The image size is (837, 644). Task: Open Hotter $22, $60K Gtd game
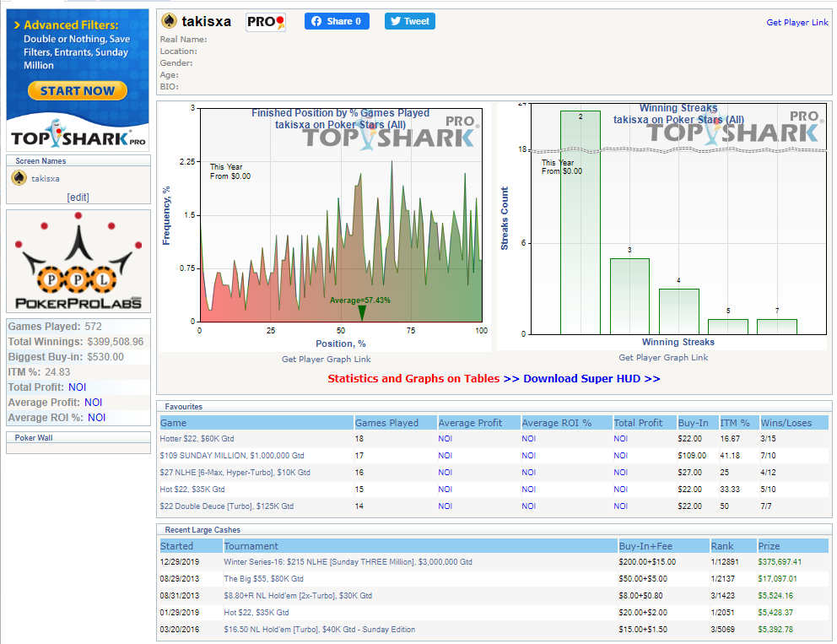click(x=197, y=439)
